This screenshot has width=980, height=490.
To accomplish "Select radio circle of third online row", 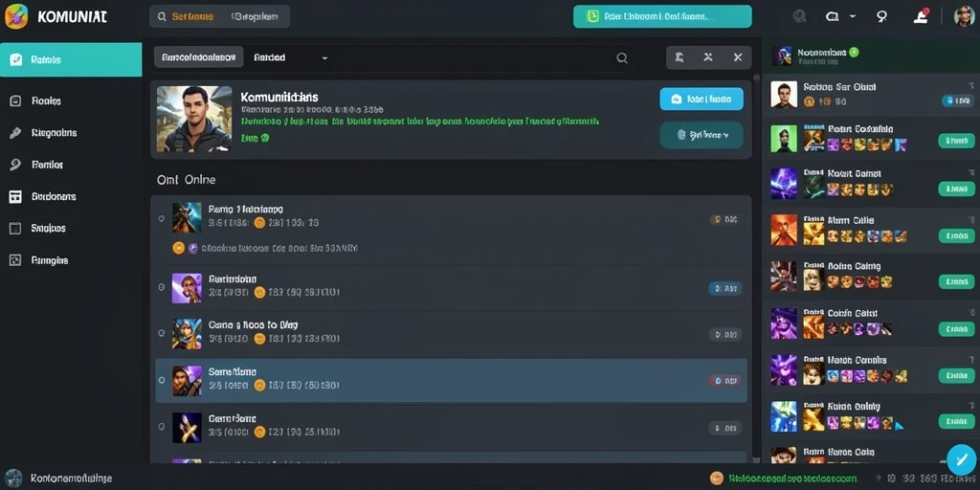I will (161, 334).
